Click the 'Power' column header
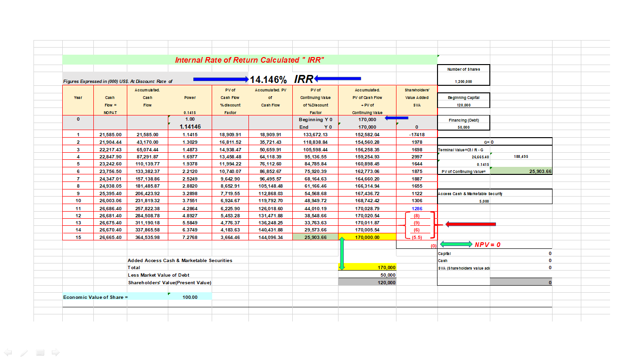Viewport: 644px width, 362px height. coord(190,98)
